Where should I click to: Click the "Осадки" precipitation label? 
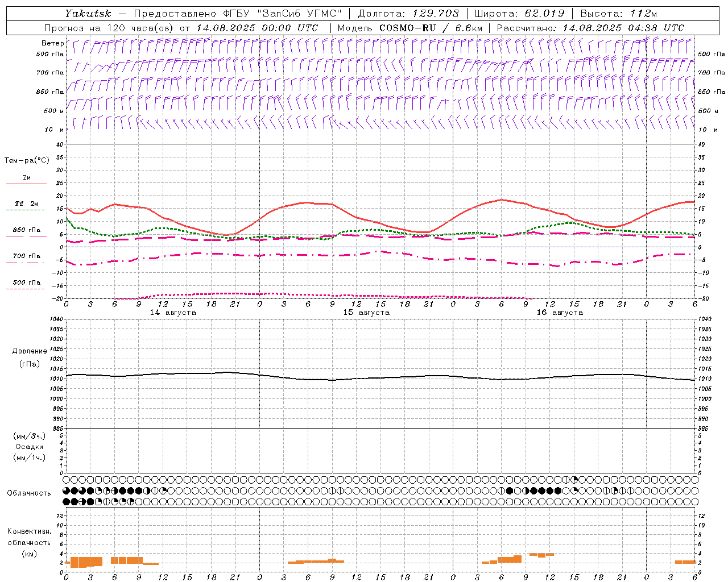point(30,447)
